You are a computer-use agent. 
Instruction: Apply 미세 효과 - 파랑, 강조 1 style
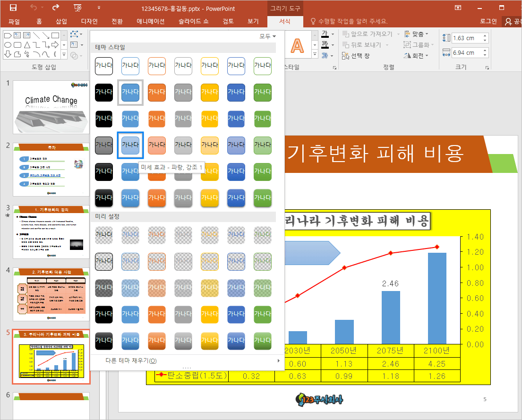(x=130, y=145)
